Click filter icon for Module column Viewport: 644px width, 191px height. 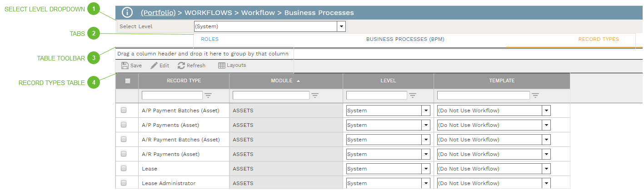click(x=315, y=95)
